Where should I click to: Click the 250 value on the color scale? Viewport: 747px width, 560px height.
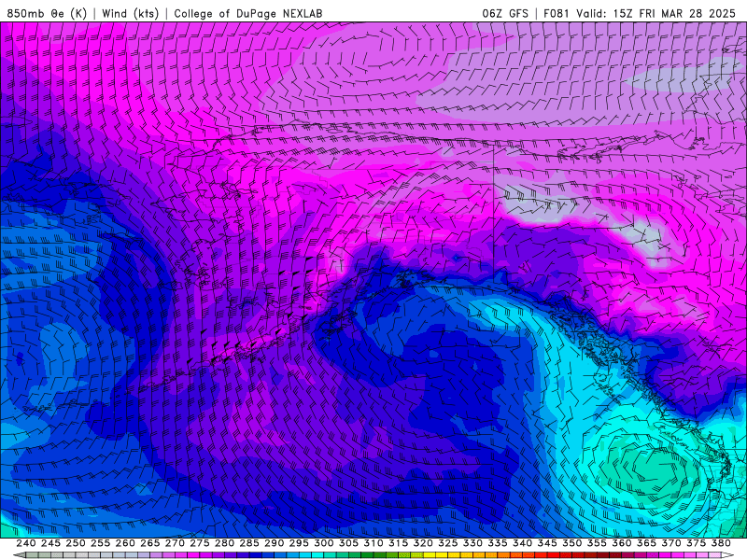(x=76, y=543)
